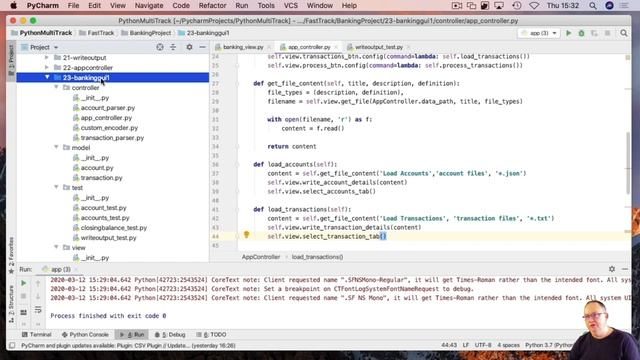Switch to the banking_view.py editor tab
The image size is (640, 360).
point(243,47)
